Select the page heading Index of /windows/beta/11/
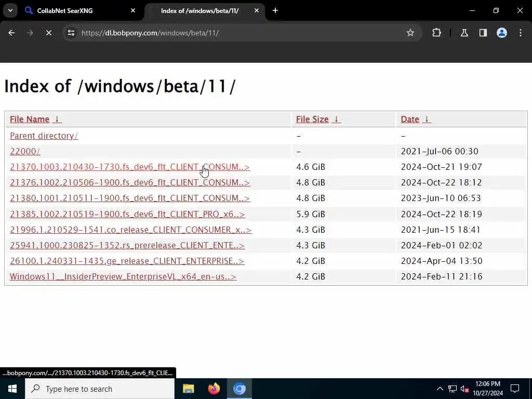 coord(120,86)
